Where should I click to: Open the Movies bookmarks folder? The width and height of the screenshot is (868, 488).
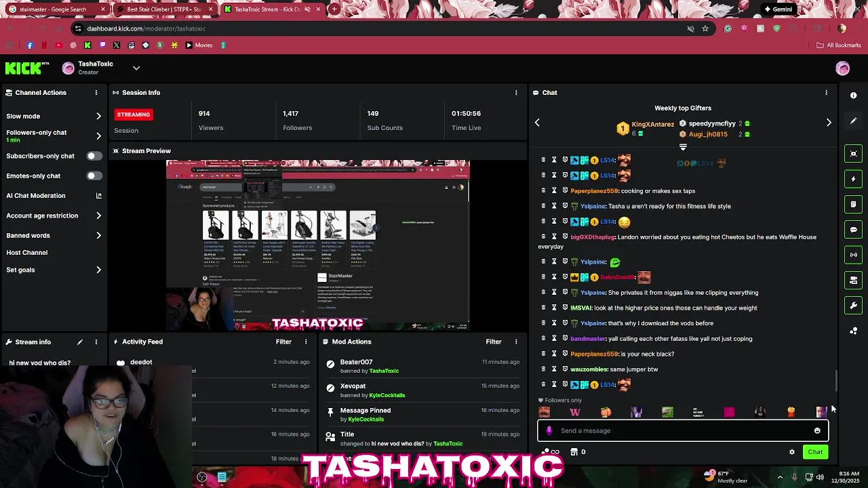199,45
